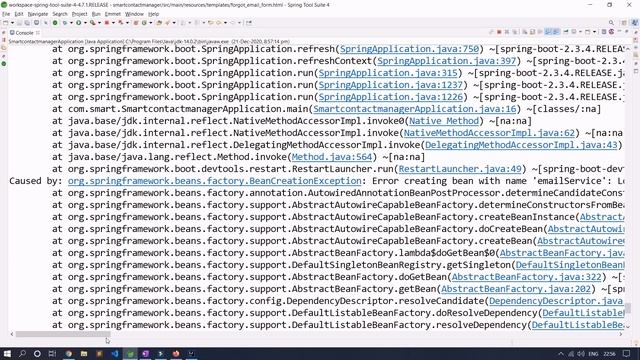Expand the Run configurations dropdown arrow
The width and height of the screenshot is (640, 360).
point(85,23)
